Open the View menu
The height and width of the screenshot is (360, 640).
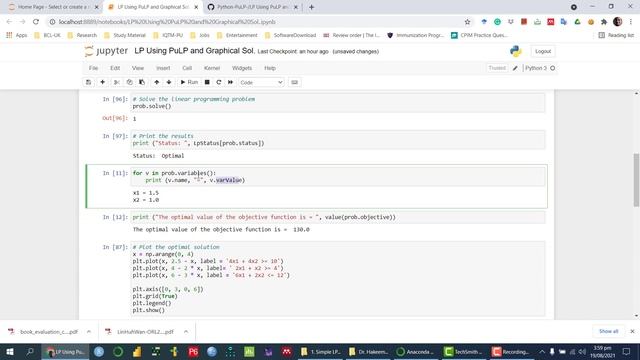[138, 68]
